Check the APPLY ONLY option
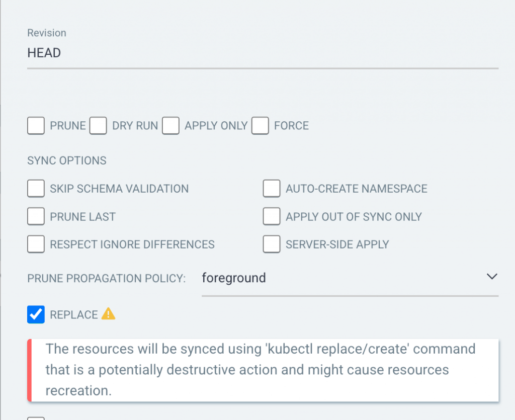 pyautogui.click(x=170, y=126)
